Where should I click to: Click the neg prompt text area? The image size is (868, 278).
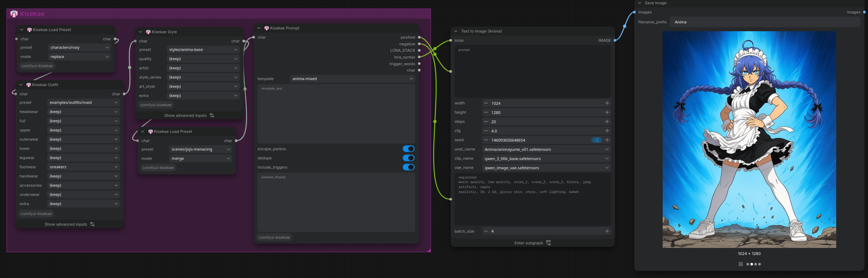pos(533,199)
